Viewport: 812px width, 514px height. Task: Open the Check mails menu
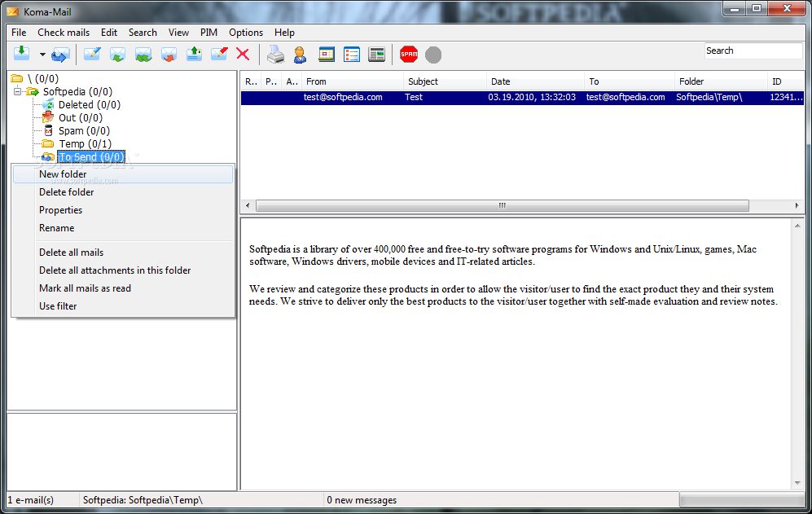click(64, 32)
